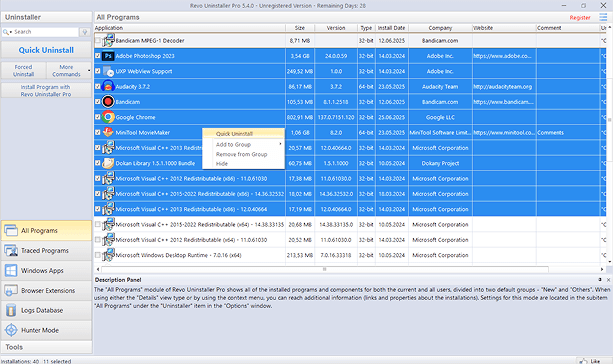Screen dimensions: 613x364
Task: Pin the Description Panel
Action: 600,280
